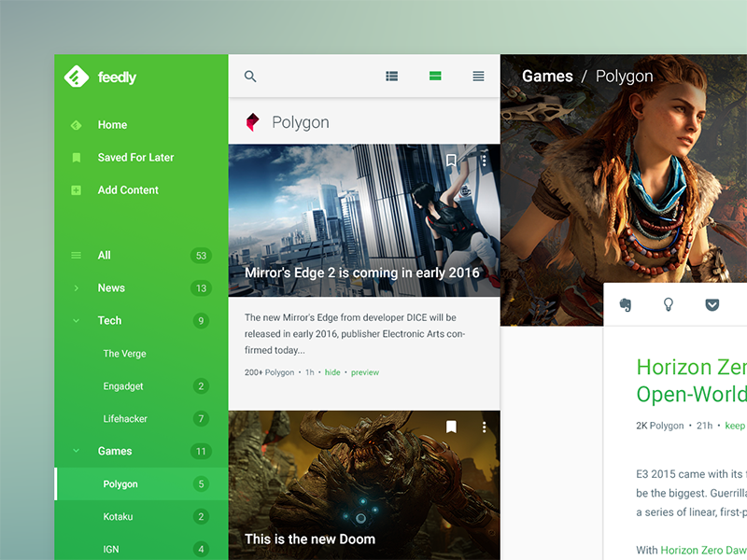747x560 pixels.
Task: Select the Kotaku feed
Action: click(119, 517)
